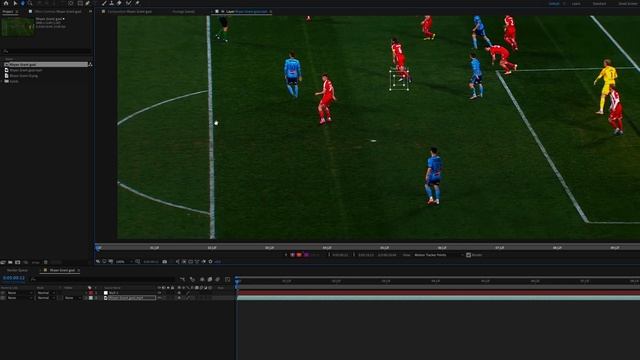640x360 pixels.
Task: Toggle the Render checkbox in Layer panel
Action: [469, 255]
